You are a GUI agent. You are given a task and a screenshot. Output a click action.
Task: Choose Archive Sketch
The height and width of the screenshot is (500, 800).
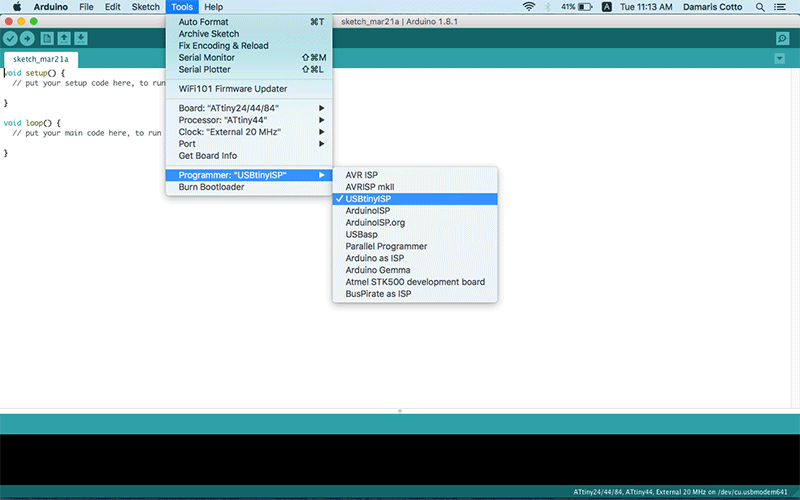click(249, 34)
